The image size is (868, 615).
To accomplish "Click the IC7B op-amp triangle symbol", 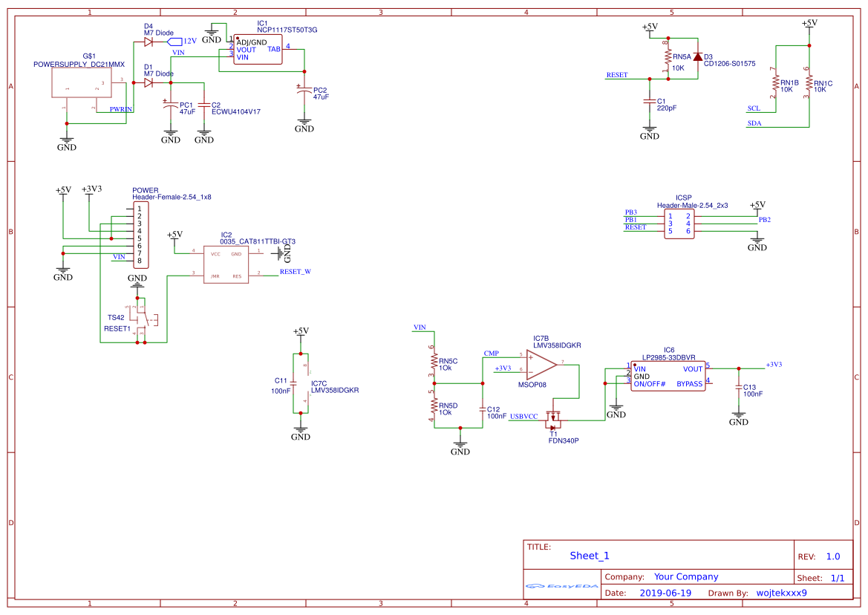I will pyautogui.click(x=541, y=364).
